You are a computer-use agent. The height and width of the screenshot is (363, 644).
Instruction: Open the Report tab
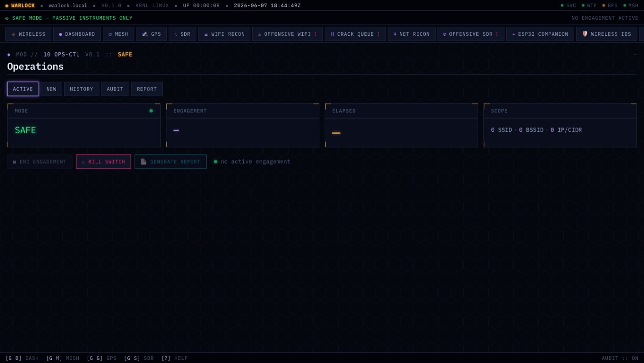click(x=147, y=89)
